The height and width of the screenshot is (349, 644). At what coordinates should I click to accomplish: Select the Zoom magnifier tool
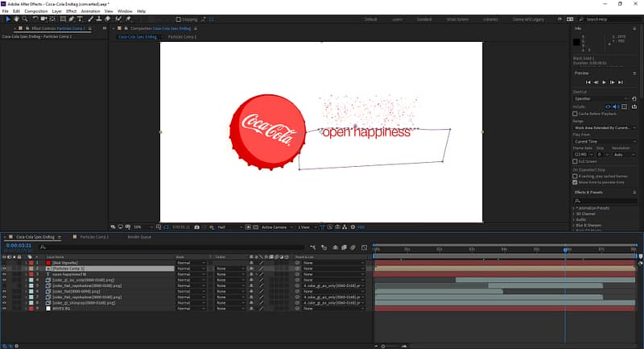(x=25, y=19)
